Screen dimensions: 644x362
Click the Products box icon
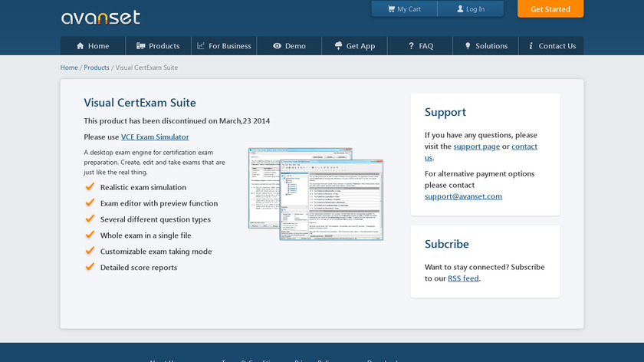(140, 45)
